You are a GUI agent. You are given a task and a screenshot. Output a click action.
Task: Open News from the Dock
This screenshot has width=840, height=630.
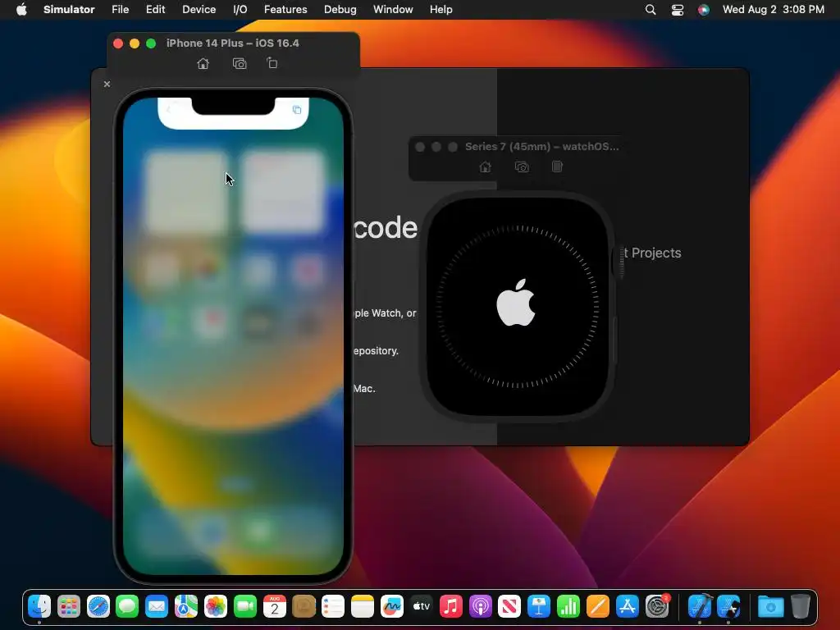tap(509, 606)
